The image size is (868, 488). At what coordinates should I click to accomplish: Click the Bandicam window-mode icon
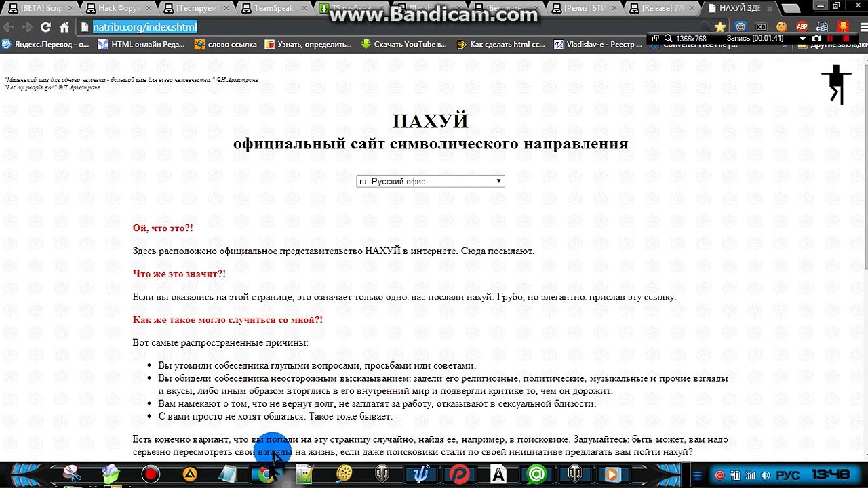tap(655, 39)
